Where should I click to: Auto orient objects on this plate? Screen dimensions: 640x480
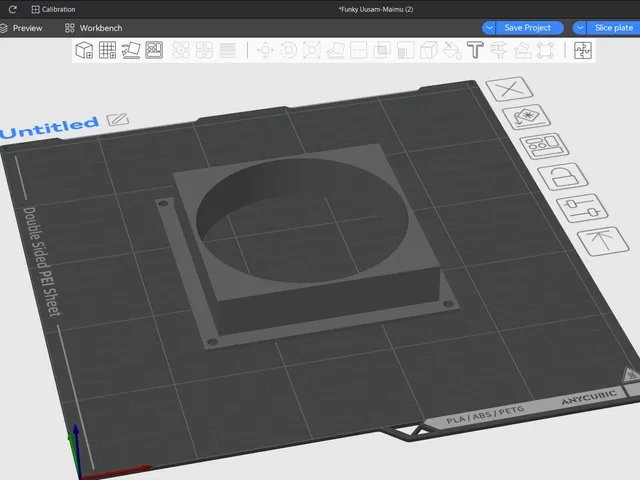(527, 117)
